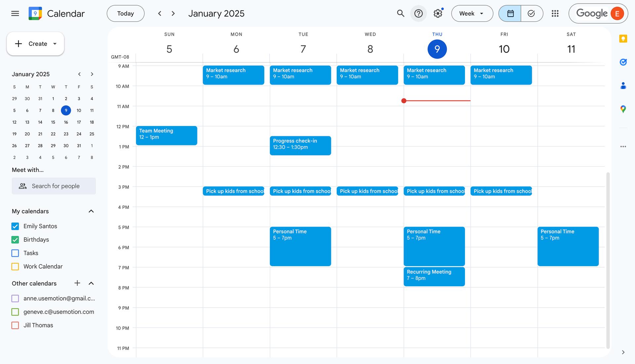The width and height of the screenshot is (635, 364).
Task: Click next week navigation arrow
Action: (x=173, y=13)
